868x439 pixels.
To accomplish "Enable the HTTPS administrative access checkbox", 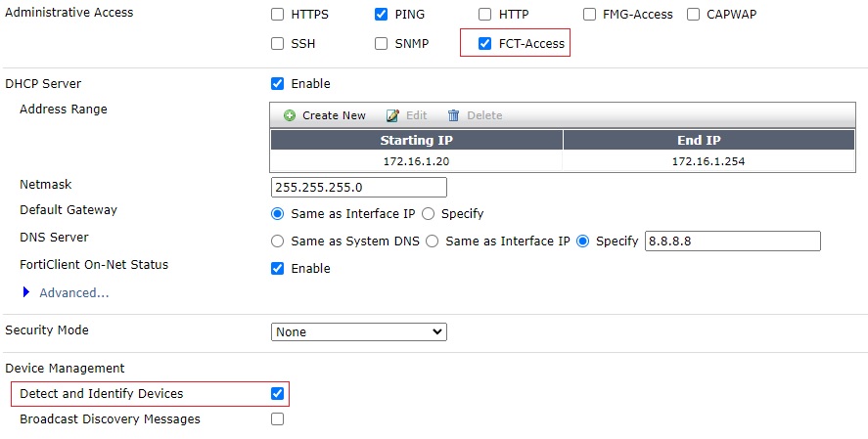I will click(278, 15).
